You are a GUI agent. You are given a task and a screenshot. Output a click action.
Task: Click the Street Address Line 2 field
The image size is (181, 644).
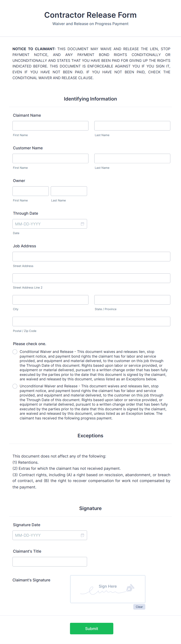pyautogui.click(x=91, y=278)
